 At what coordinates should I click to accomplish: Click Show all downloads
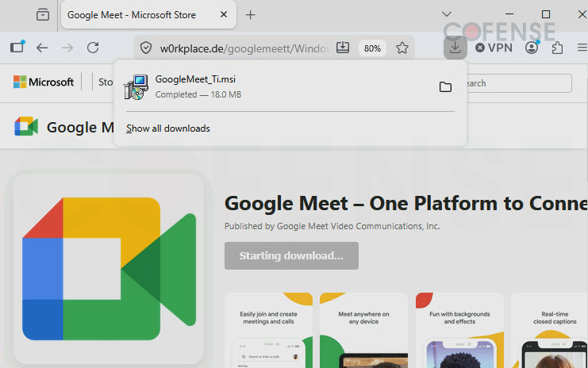coord(168,128)
